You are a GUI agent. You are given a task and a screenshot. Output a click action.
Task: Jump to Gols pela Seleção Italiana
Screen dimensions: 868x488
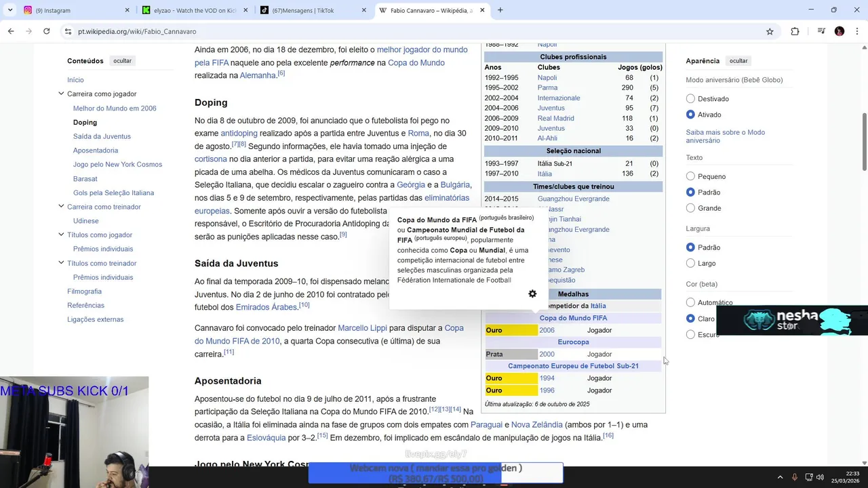click(113, 192)
